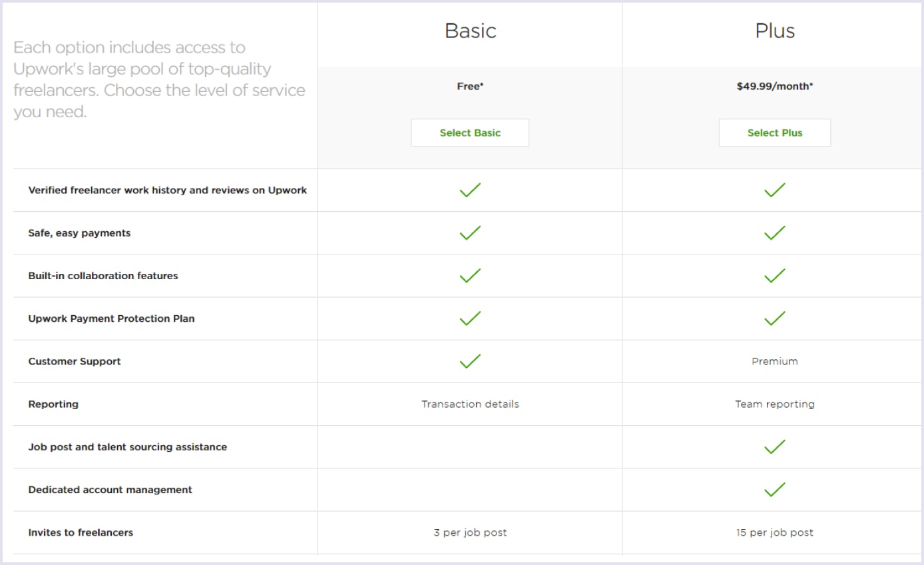The image size is (924, 565).
Task: Click the intro paragraph about Upwork's freelancer pool
Action: (159, 79)
